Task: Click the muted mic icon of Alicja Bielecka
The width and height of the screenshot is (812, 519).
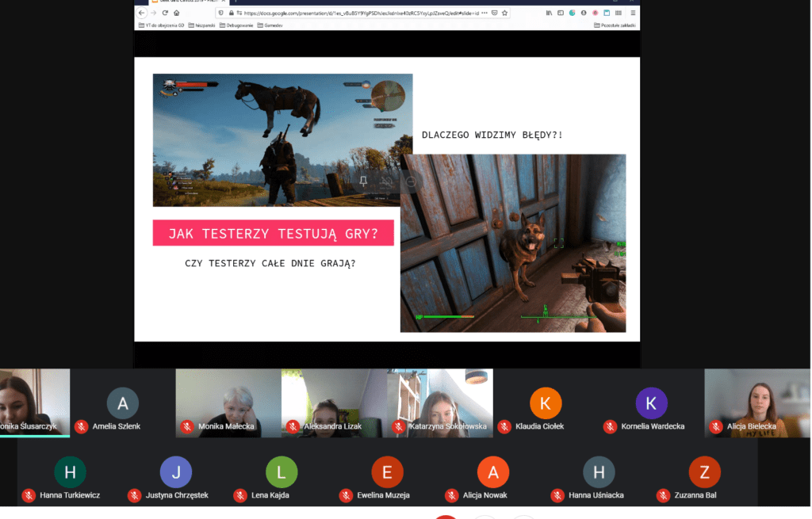Action: pos(716,427)
